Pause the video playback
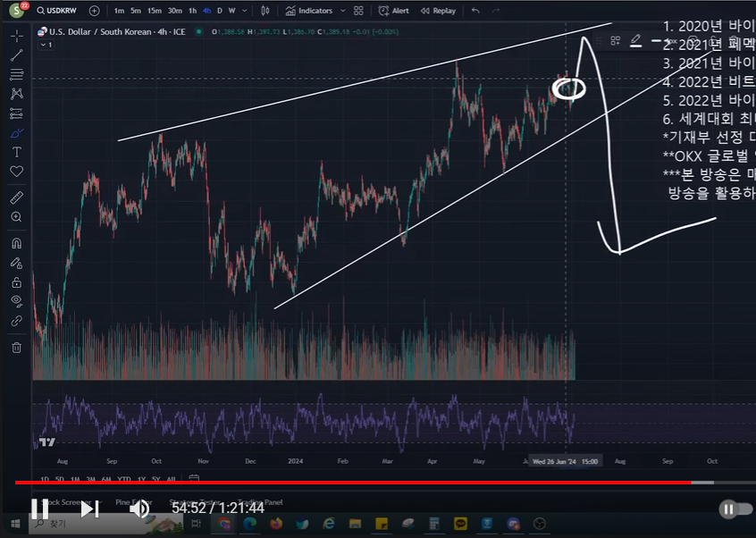 pyautogui.click(x=39, y=509)
